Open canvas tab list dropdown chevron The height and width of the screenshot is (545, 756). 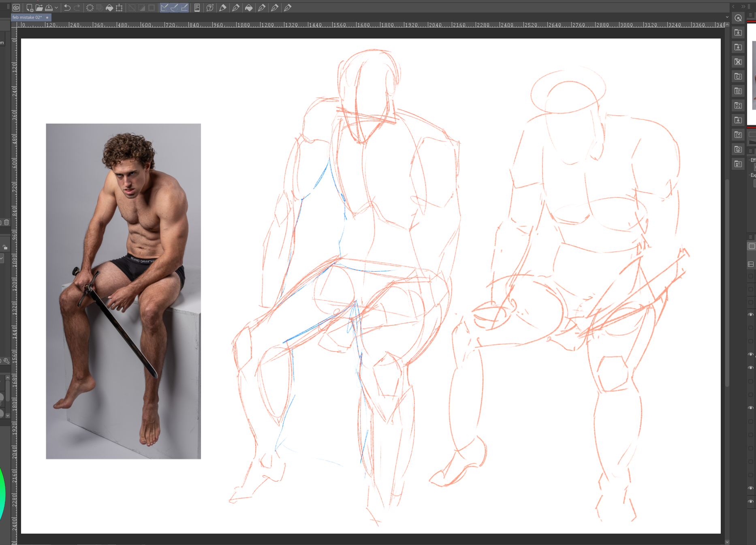coord(727,17)
